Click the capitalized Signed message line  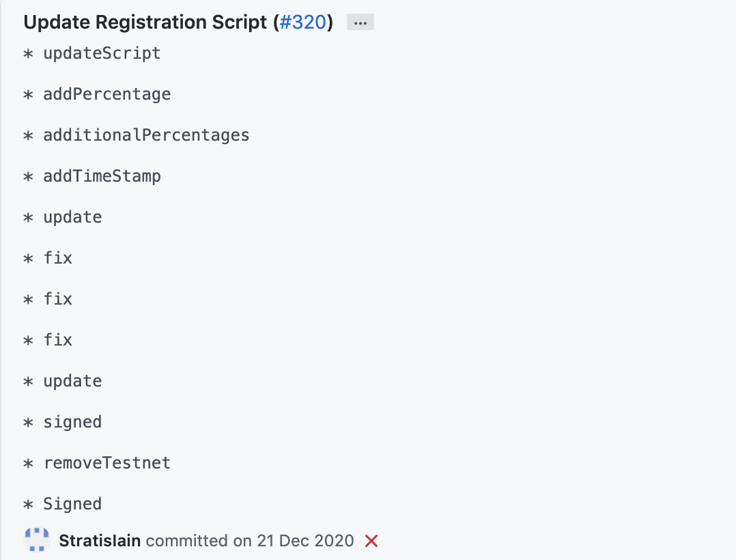tap(72, 504)
